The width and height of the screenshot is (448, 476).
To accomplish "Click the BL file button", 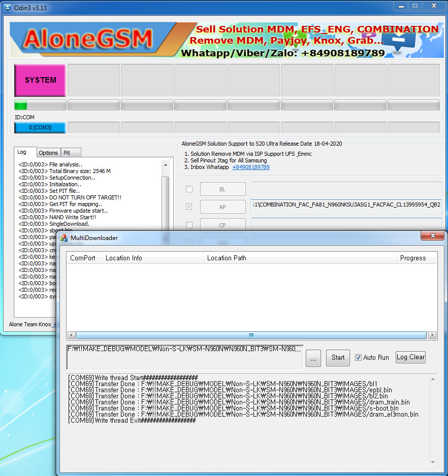I will pos(222,189).
